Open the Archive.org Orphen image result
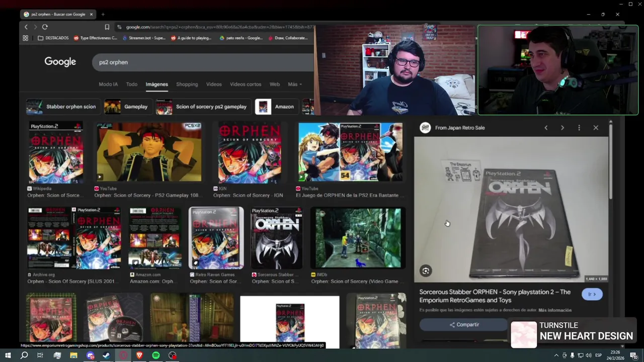Image resolution: width=644 pixels, height=362 pixels. point(74,238)
